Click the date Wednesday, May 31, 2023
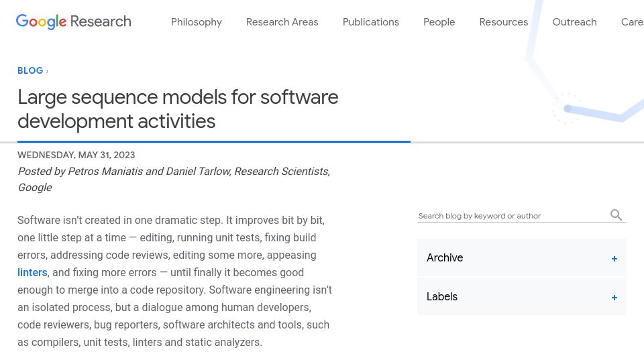 [76, 155]
